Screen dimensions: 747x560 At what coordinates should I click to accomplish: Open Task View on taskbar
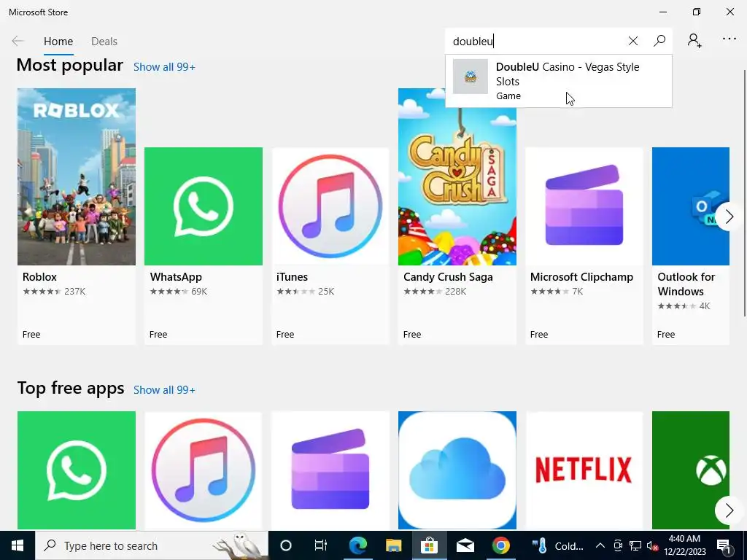(321, 545)
